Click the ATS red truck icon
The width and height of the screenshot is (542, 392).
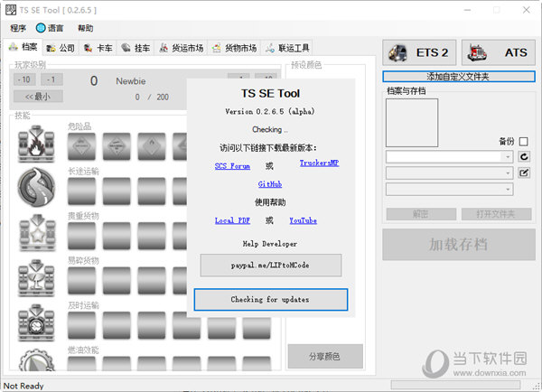pyautogui.click(x=477, y=53)
